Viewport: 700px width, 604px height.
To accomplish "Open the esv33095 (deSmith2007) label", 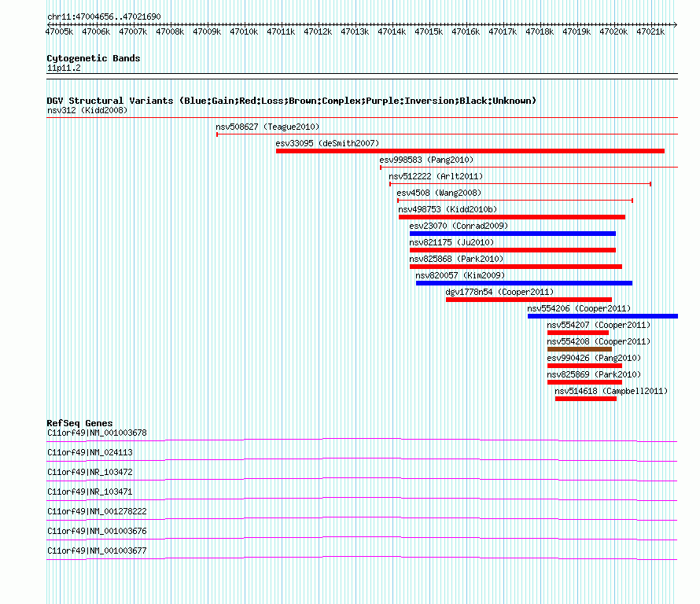I will (327, 143).
